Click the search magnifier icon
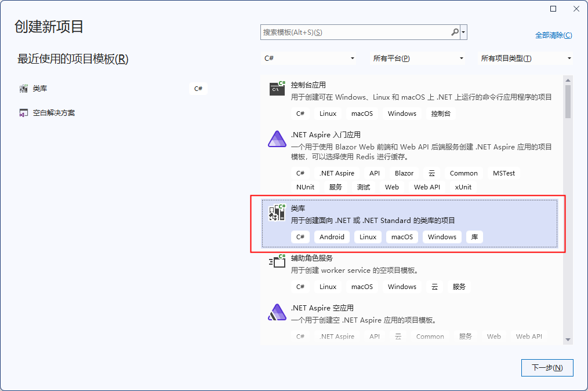Screen dimensions: 588x391 click(455, 32)
